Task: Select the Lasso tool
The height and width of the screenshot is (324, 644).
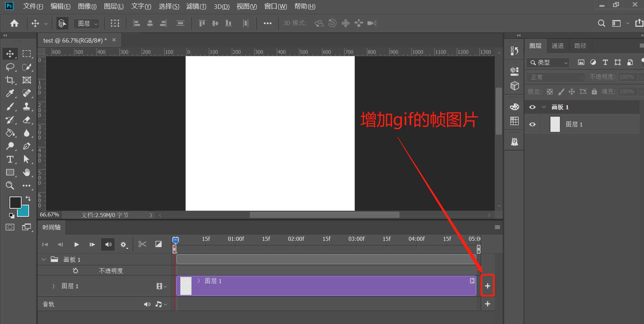Action: pos(10,67)
